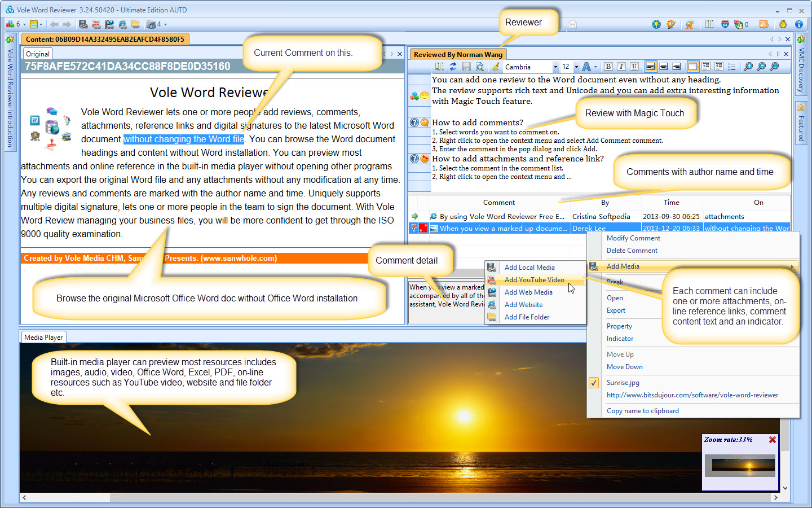
Task: Select the Media Player tab
Action: point(43,337)
